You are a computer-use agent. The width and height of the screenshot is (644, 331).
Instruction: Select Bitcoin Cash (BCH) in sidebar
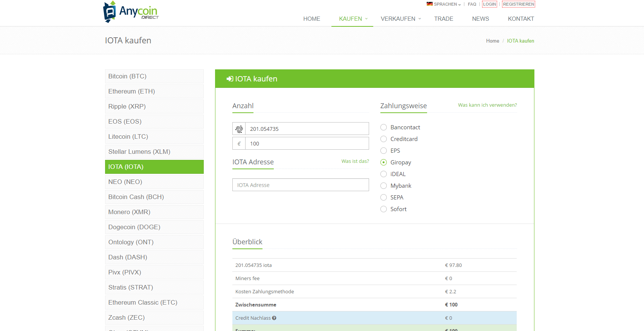coord(154,197)
